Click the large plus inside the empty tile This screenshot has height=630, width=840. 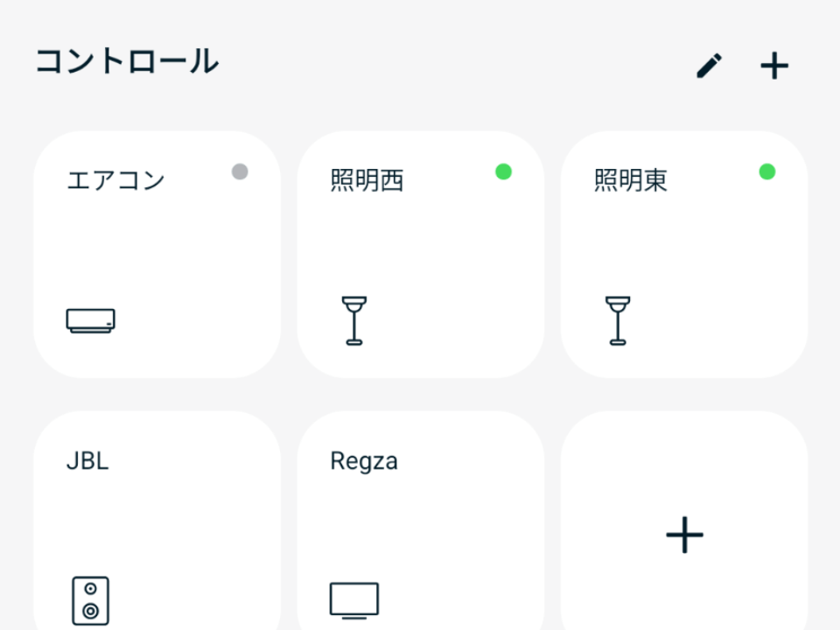click(683, 535)
